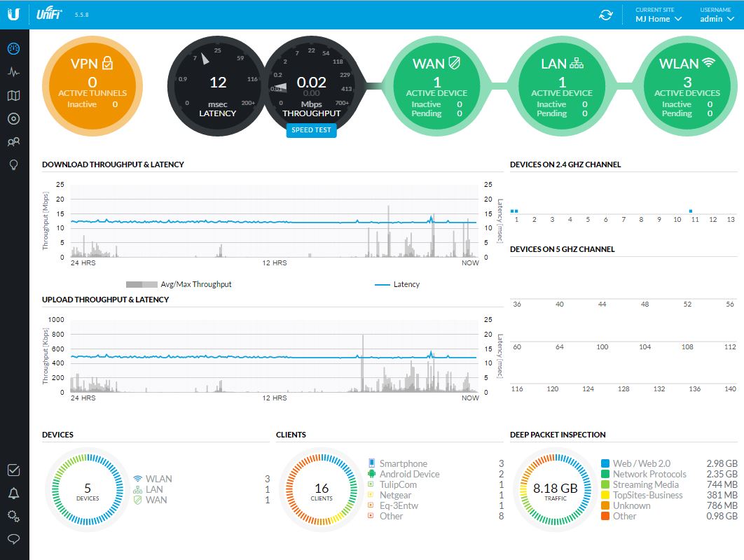Screen dimensions: 744x560
Task: Click the channel 11 marker on 2.4 GHz chart
Action: coord(690,211)
